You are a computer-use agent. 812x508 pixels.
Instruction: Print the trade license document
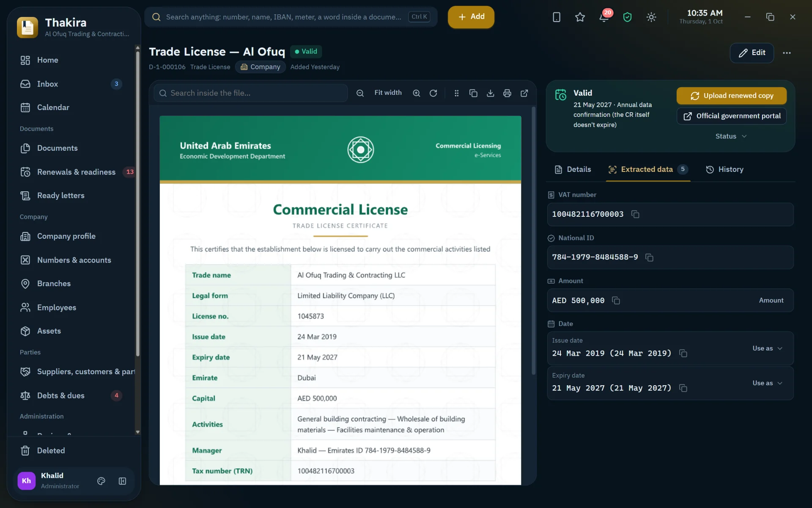coord(507,93)
